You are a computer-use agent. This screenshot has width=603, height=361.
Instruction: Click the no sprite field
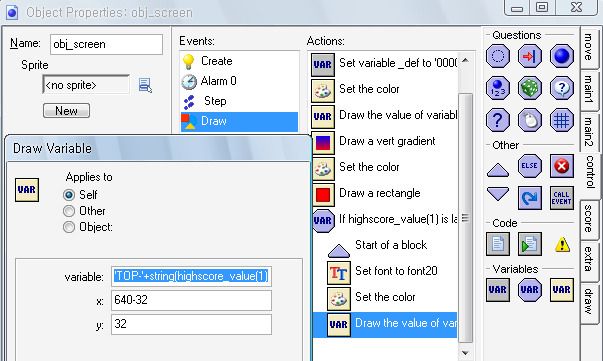click(86, 85)
